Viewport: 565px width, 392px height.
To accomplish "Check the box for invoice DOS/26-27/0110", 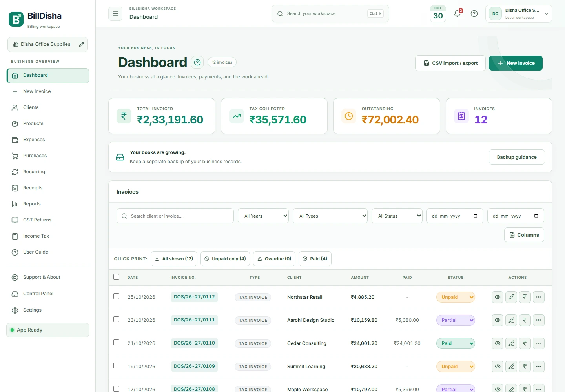I will tap(117, 343).
